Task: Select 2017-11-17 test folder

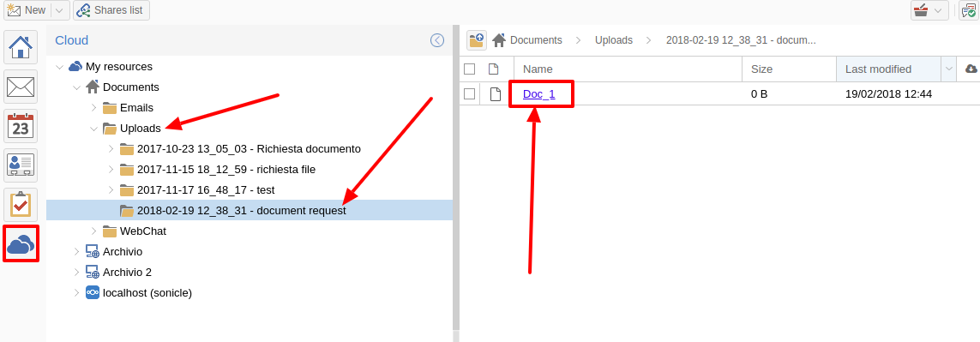Action: pyautogui.click(x=206, y=190)
